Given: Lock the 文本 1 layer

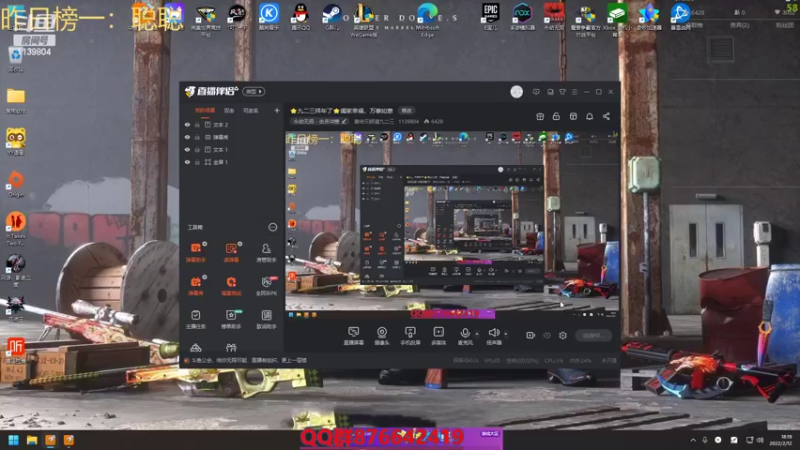Looking at the screenshot, I should 197,149.
